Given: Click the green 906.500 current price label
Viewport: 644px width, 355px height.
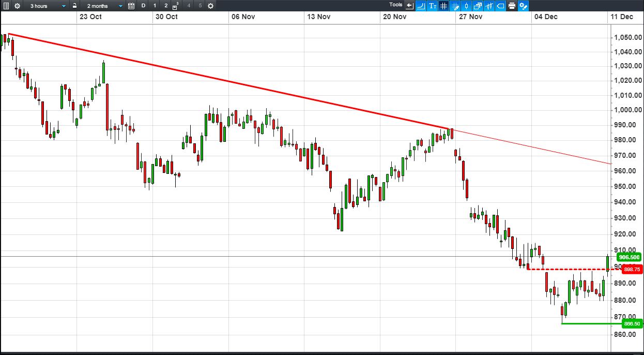Looking at the screenshot, I should pos(629,257).
